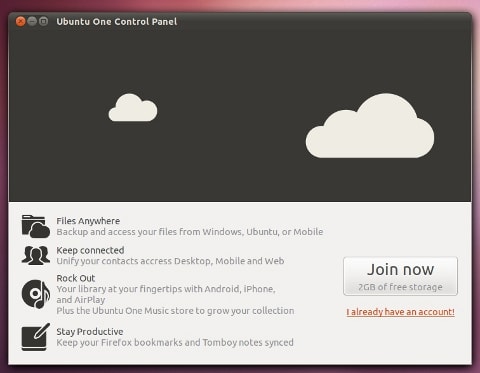Click the Stay Productive notepad icon
Image resolution: width=480 pixels, height=373 pixels.
tap(36, 337)
